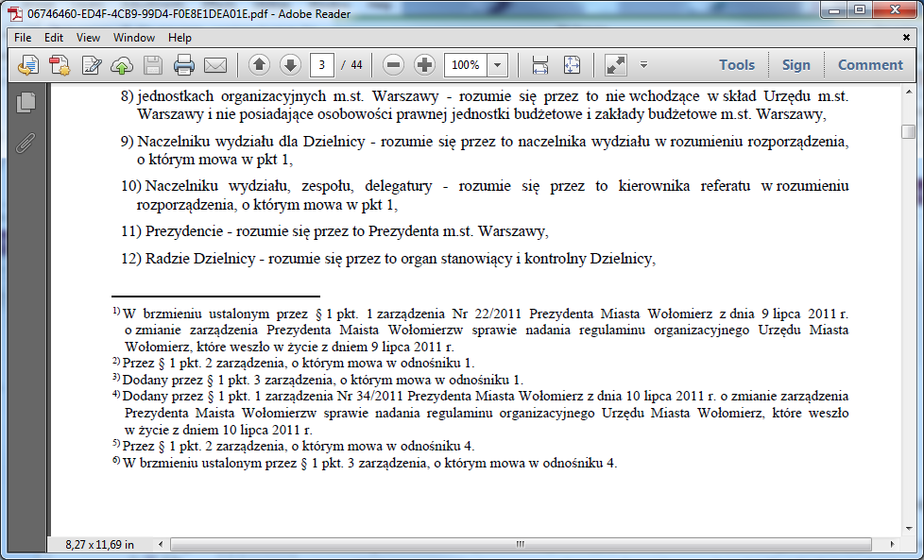Close the document with menu bar X

coord(906,37)
